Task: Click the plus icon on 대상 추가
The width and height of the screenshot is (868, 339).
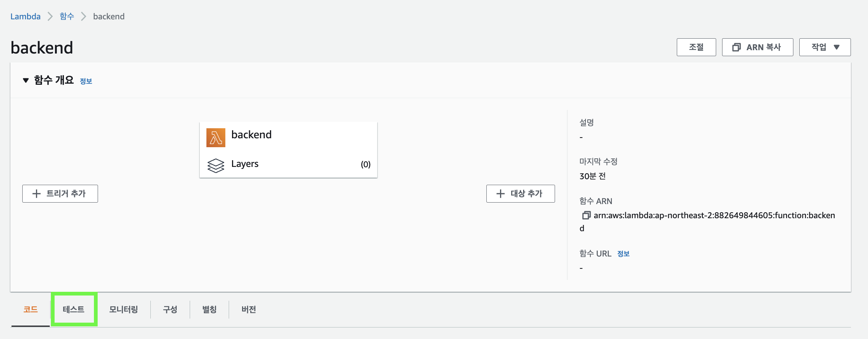Action: pyautogui.click(x=500, y=194)
